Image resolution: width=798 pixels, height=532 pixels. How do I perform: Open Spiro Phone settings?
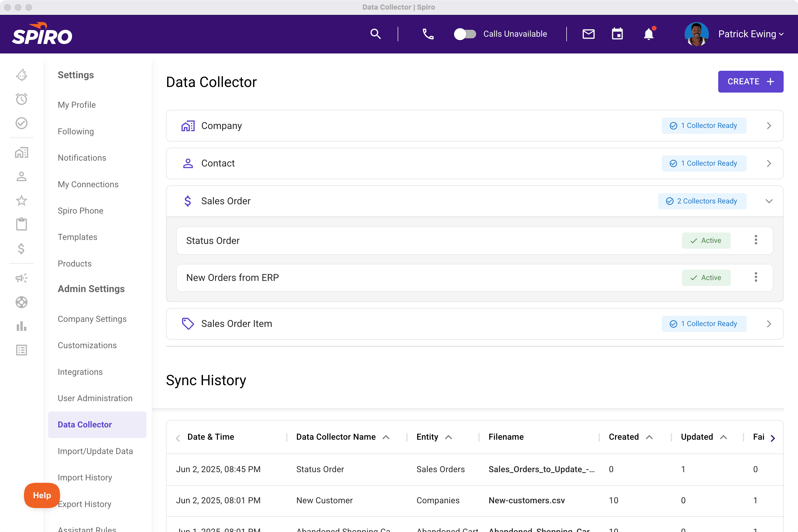(x=80, y=211)
